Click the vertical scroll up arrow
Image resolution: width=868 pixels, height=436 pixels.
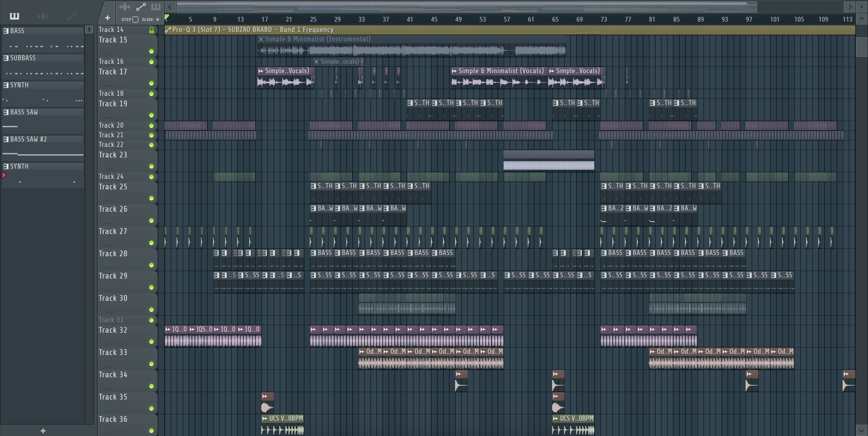click(862, 18)
